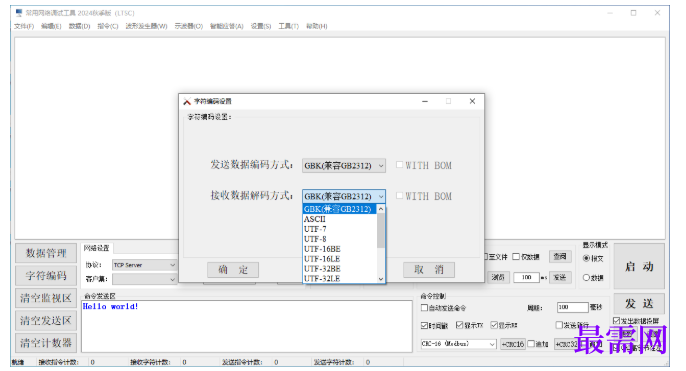Enable the 自动发送命令 checkbox
This screenshot has height=371, width=686.
(443, 308)
